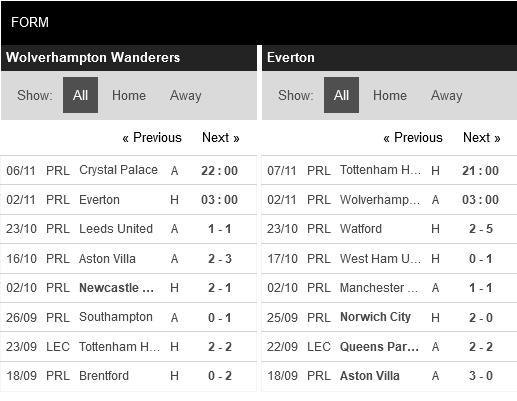The width and height of the screenshot is (517, 401).
Task: Show Away matches for Wolverhampton Wanderers
Action: point(186,95)
